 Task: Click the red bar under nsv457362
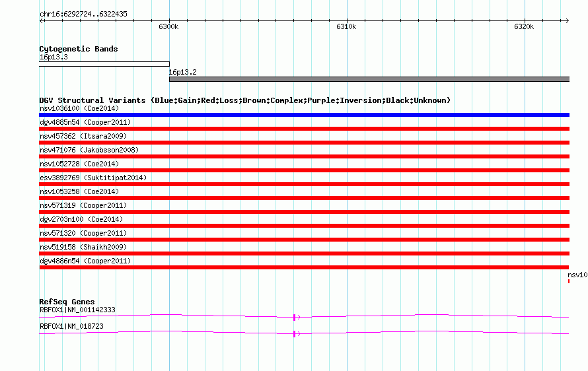[304, 143]
